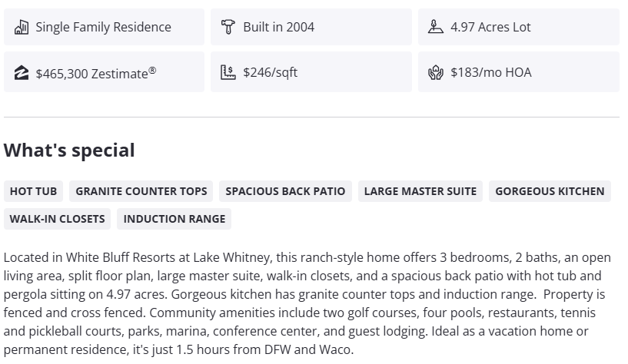Click the $465,300 Zestimate text

coord(96,73)
